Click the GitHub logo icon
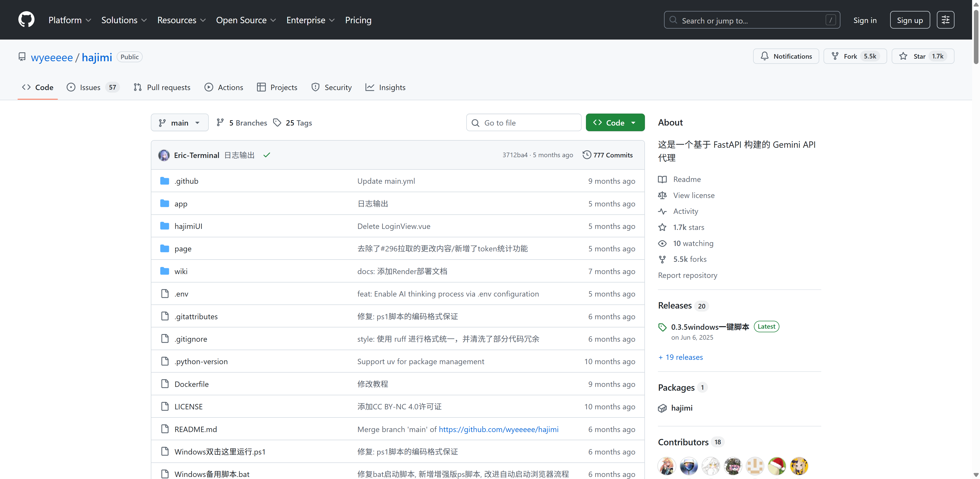 pos(26,20)
